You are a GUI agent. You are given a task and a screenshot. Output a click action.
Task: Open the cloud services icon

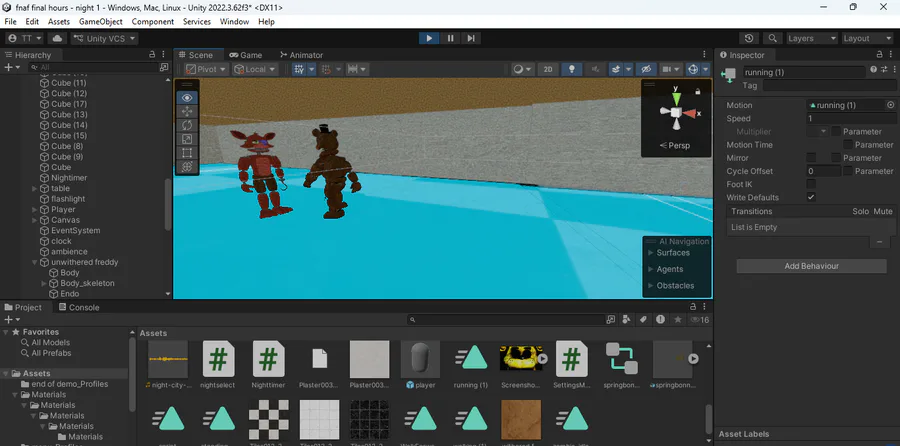pos(57,38)
